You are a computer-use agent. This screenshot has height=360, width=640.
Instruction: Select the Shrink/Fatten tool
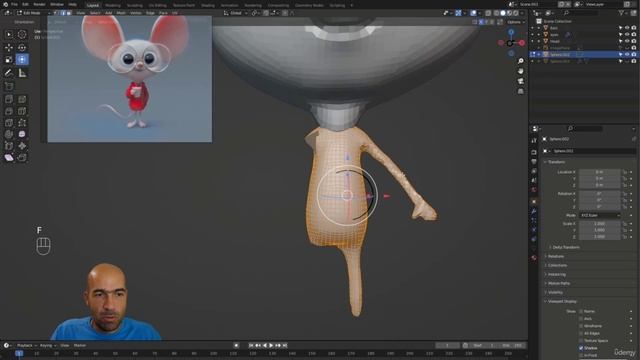22,146
